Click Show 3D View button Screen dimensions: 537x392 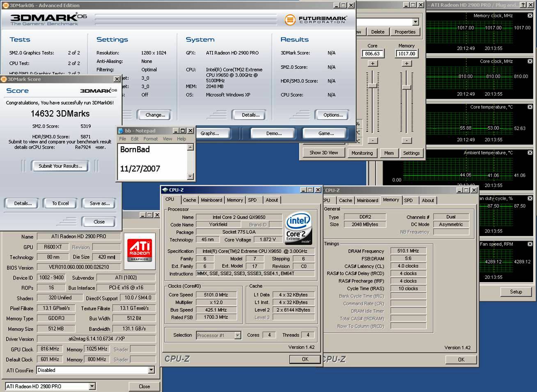point(324,153)
